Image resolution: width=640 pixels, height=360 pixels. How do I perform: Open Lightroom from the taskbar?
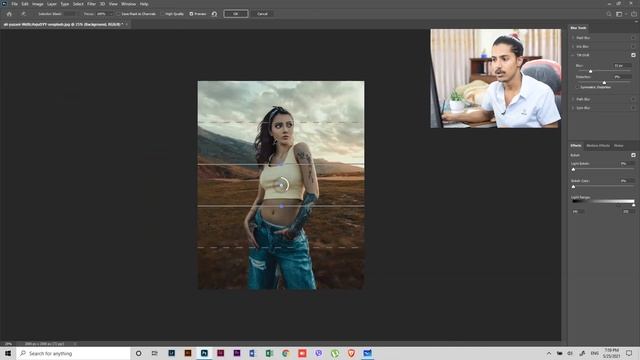click(171, 353)
